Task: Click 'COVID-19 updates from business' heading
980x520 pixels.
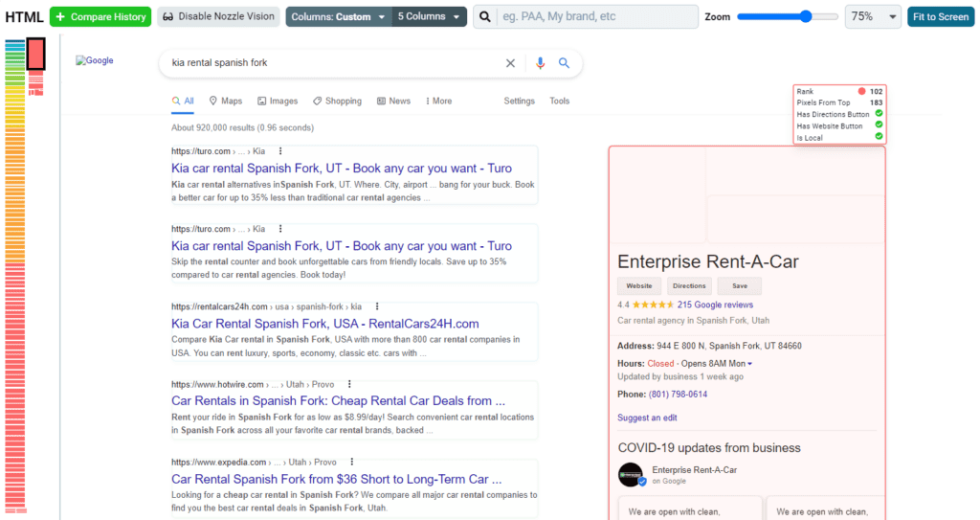Action: tap(709, 448)
